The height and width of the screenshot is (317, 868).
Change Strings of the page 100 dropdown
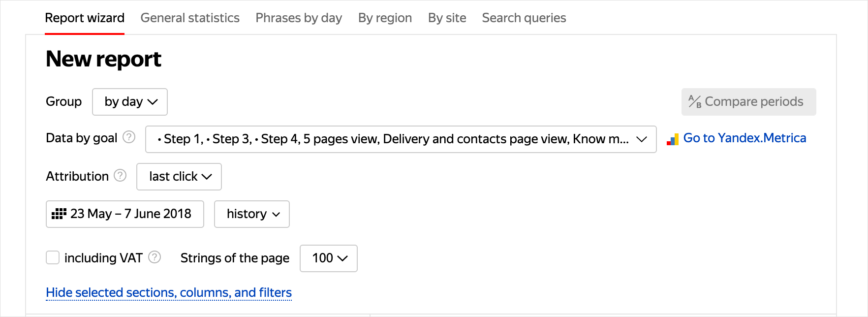pyautogui.click(x=329, y=258)
